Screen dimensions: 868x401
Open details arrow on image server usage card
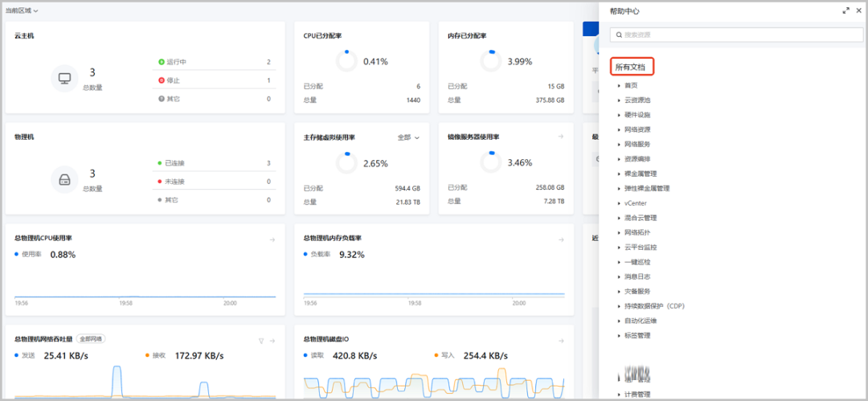point(561,137)
